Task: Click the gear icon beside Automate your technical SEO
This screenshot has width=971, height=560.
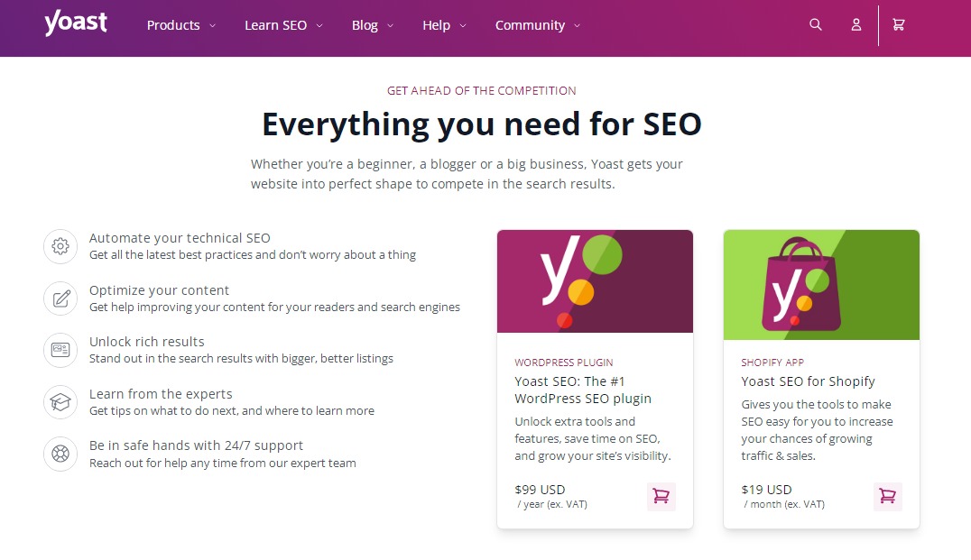Action: (60, 246)
